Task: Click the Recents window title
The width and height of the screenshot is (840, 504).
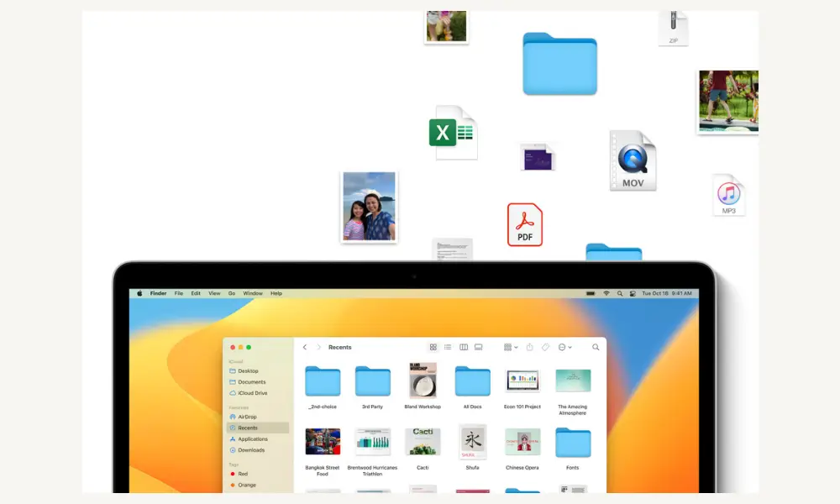Action: coord(339,347)
